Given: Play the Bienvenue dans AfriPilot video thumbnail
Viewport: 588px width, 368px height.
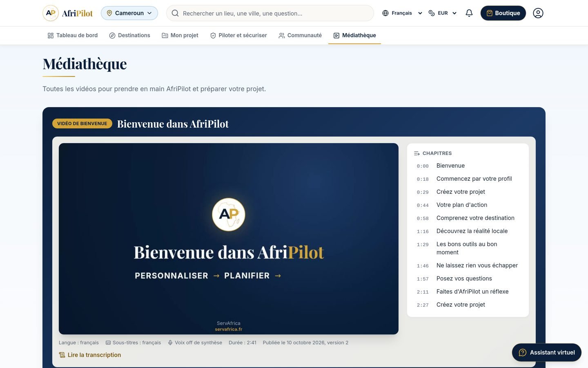Looking at the screenshot, I should tap(229, 239).
